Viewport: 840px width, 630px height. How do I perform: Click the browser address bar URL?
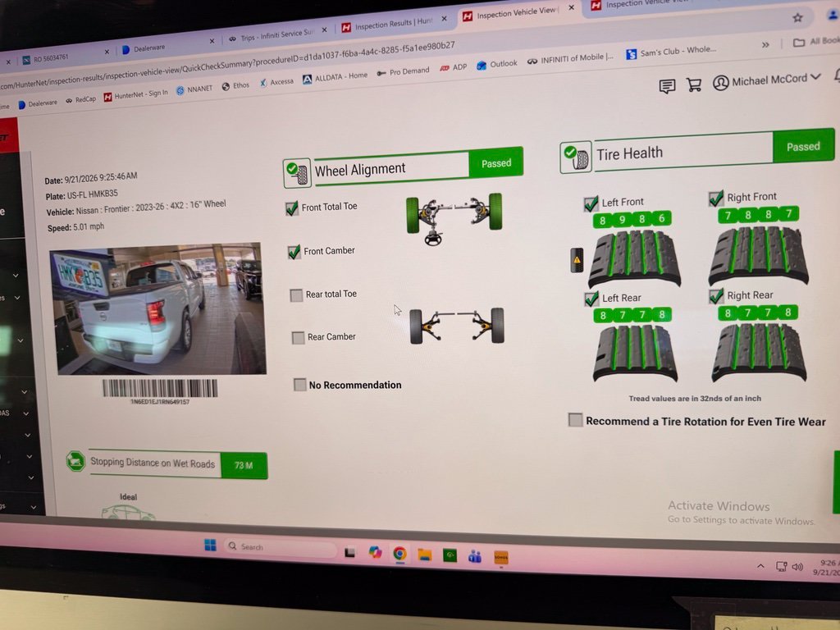227,66
